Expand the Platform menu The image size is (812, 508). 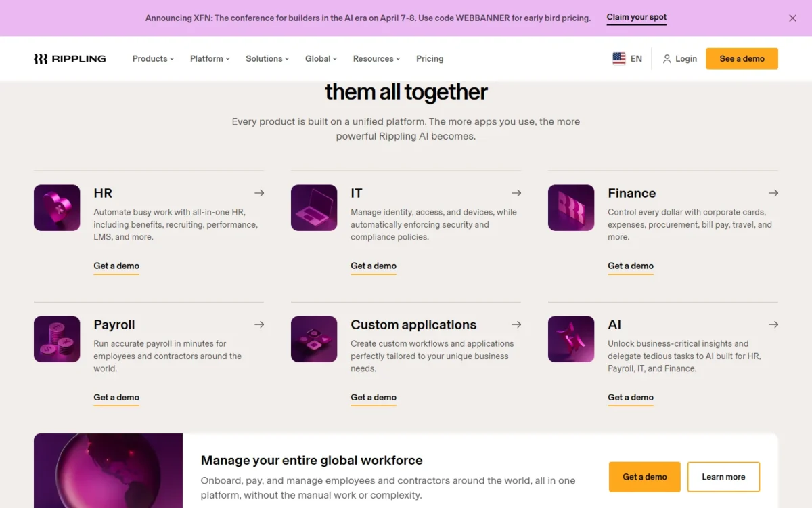pyautogui.click(x=210, y=59)
